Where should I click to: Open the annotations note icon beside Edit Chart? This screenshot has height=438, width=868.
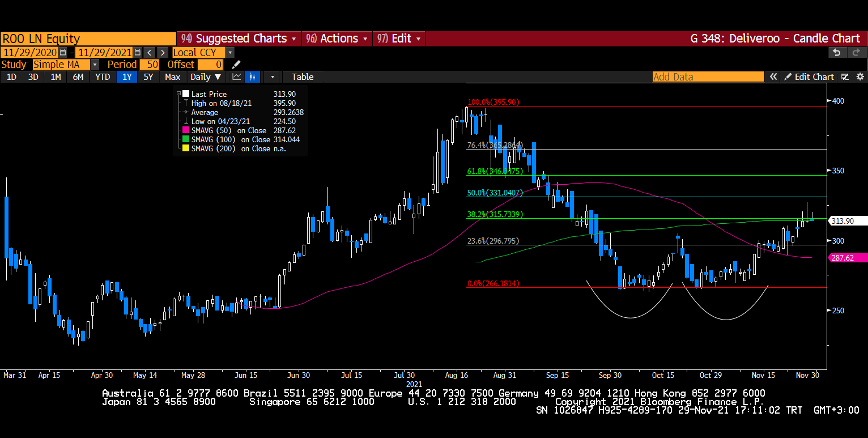click(x=845, y=77)
